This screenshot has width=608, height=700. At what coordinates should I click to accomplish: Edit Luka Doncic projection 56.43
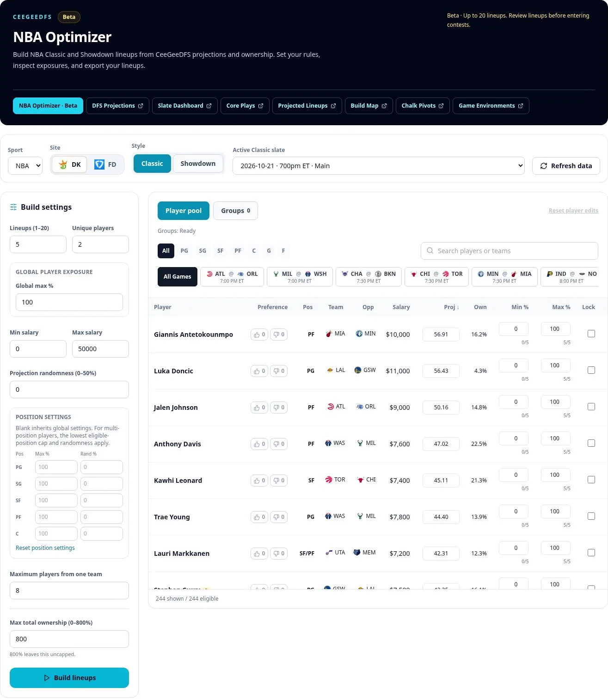[x=441, y=371]
